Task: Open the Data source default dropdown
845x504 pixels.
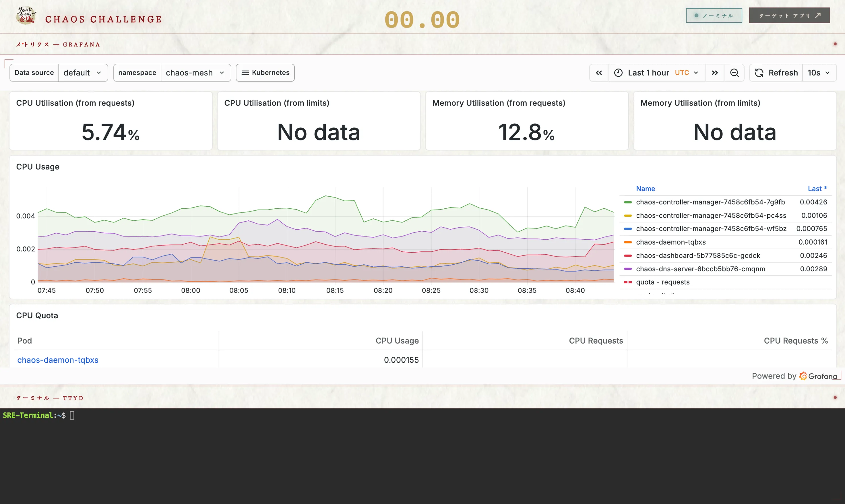Action: pyautogui.click(x=83, y=73)
